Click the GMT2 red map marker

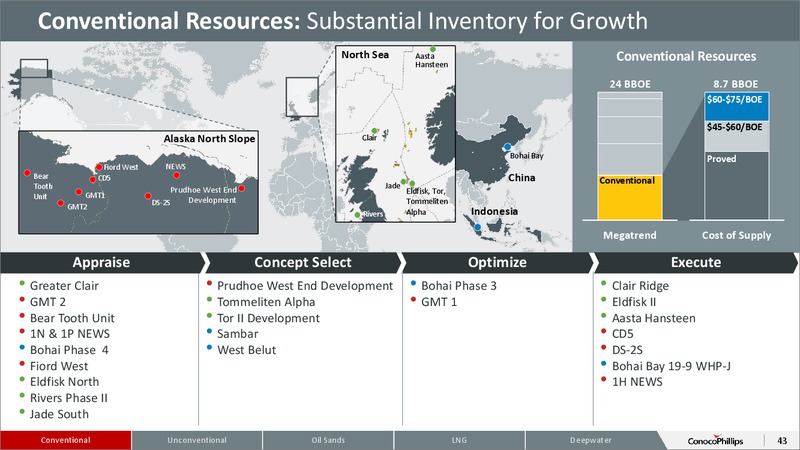(x=60, y=203)
